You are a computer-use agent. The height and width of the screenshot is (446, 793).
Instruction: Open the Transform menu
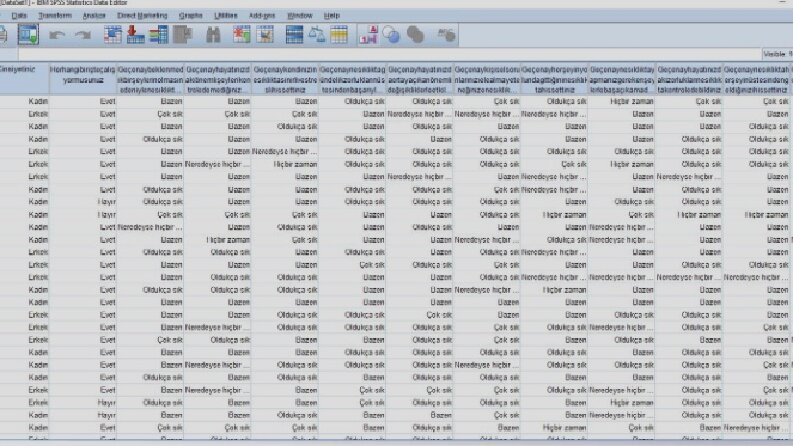coord(55,16)
